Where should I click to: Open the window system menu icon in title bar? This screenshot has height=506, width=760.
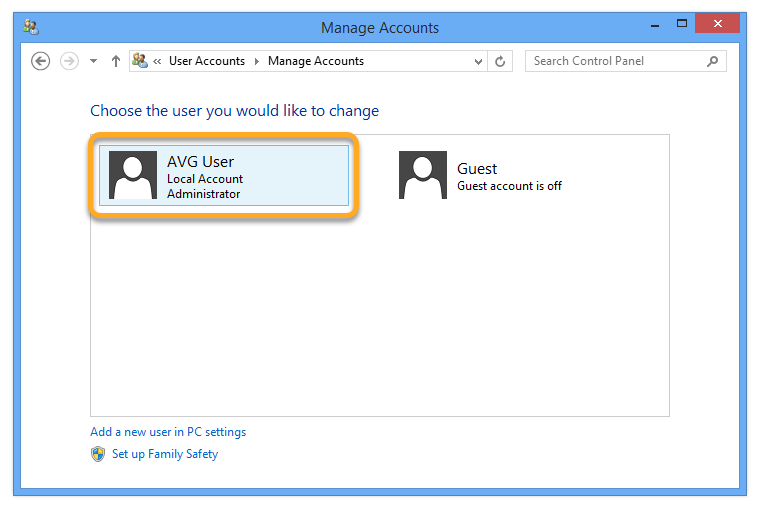(x=31, y=27)
